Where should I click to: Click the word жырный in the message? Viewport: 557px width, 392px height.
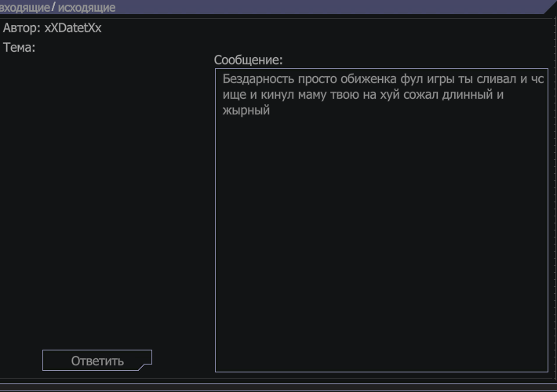coord(246,111)
